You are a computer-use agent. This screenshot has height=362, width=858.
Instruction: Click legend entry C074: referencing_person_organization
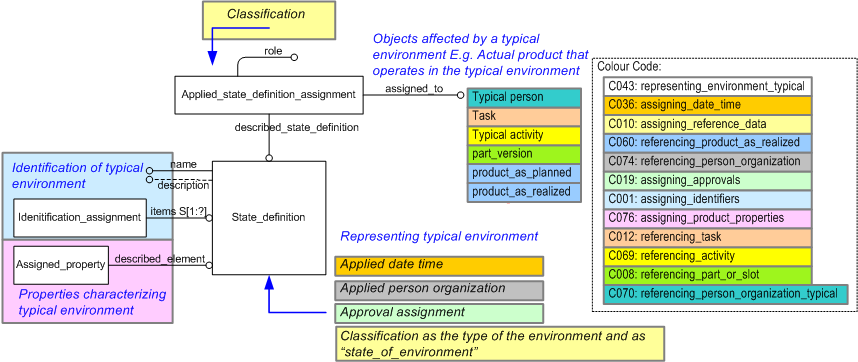[709, 161]
